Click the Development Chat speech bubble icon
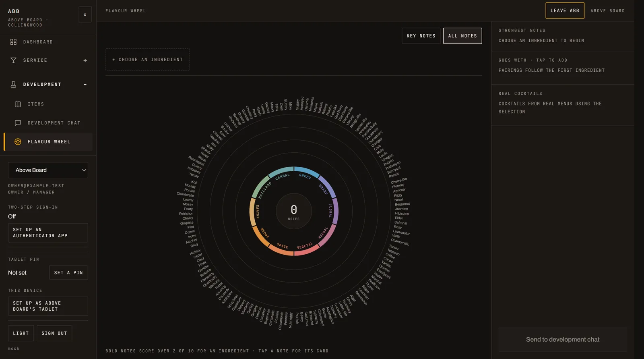644x359 pixels. coord(18,123)
